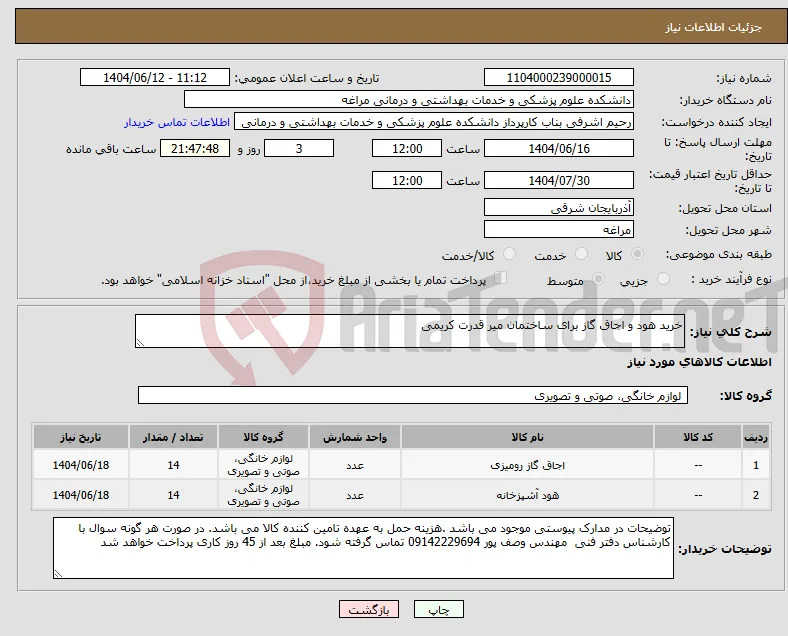Click the بازگشت back button
This screenshot has height=636, width=788.
pyautogui.click(x=369, y=609)
